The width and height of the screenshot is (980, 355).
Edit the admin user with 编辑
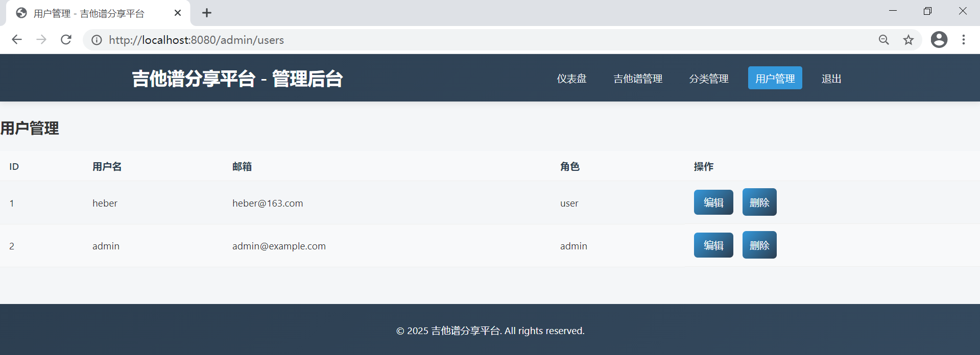click(x=713, y=245)
